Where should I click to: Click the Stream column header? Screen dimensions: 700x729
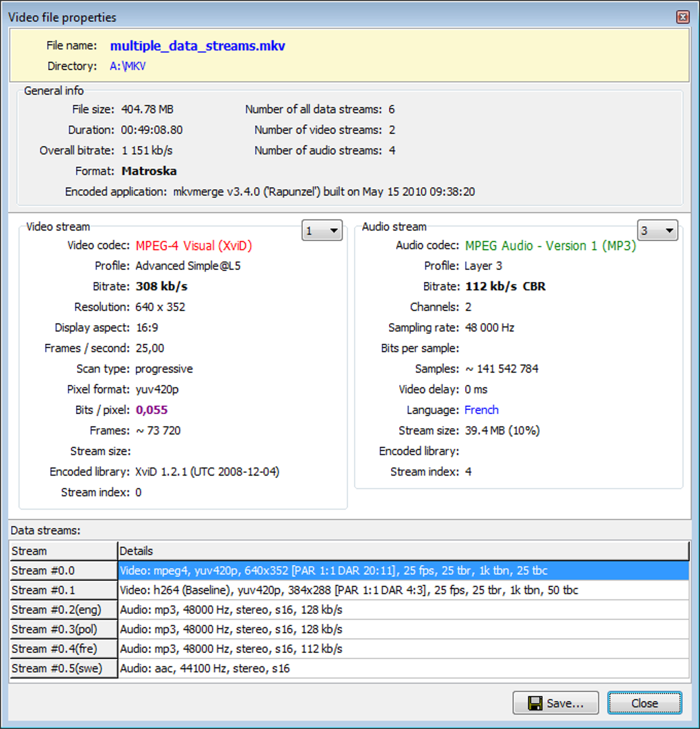coord(64,551)
